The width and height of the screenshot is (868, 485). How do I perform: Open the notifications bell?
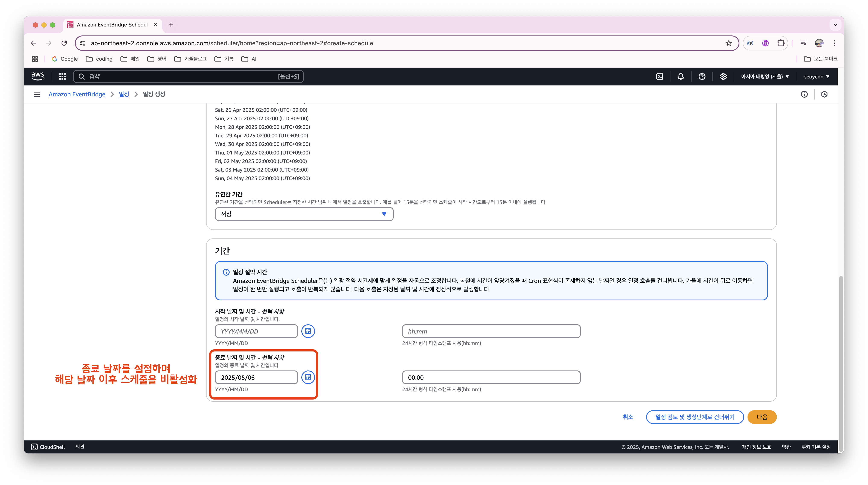pos(680,76)
